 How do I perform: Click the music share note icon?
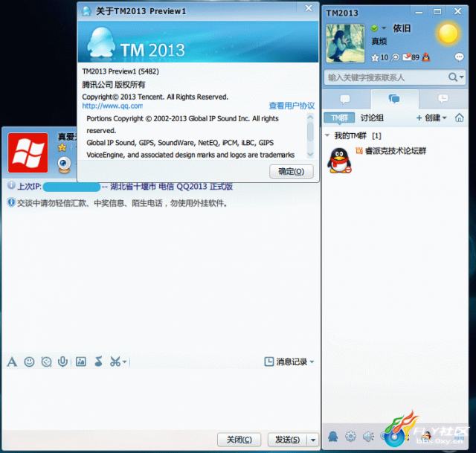tap(98, 362)
